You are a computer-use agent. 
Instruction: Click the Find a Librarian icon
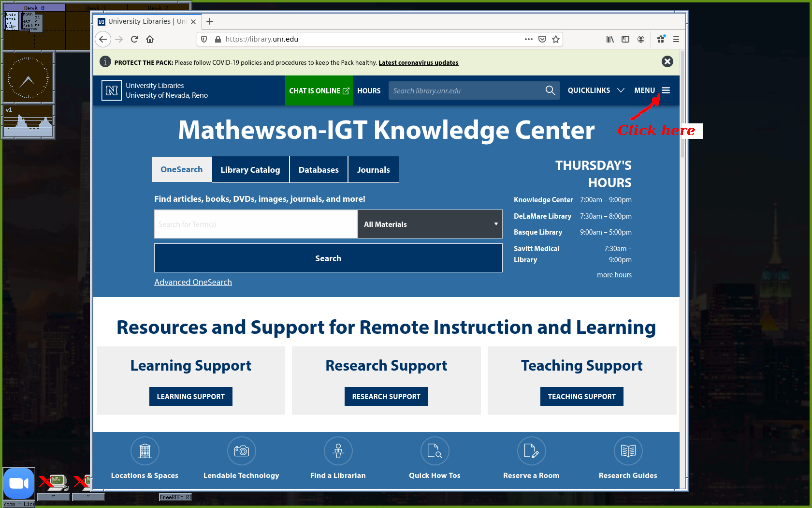pos(338,451)
